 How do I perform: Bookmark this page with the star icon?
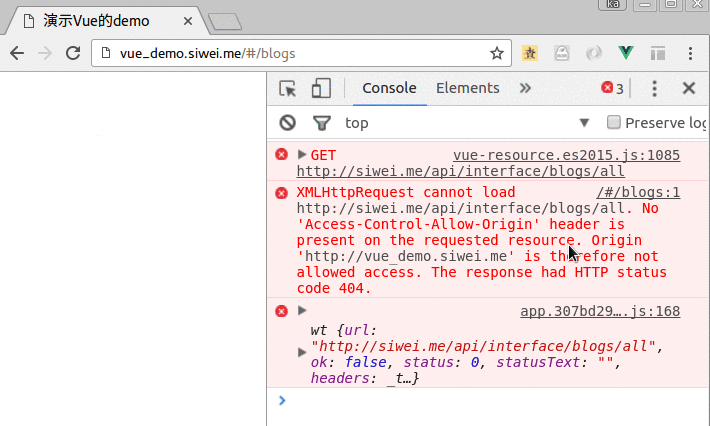497,53
